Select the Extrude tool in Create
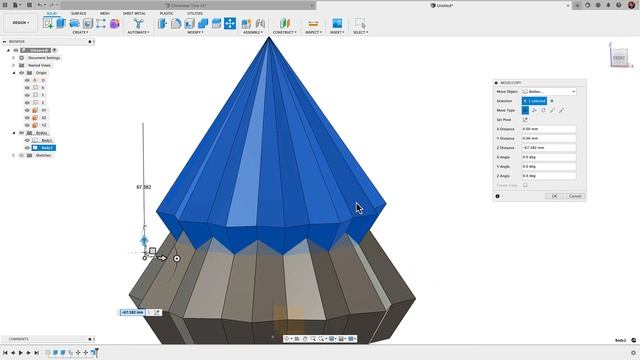Image resolution: width=640 pixels, height=360 pixels. click(x=61, y=23)
